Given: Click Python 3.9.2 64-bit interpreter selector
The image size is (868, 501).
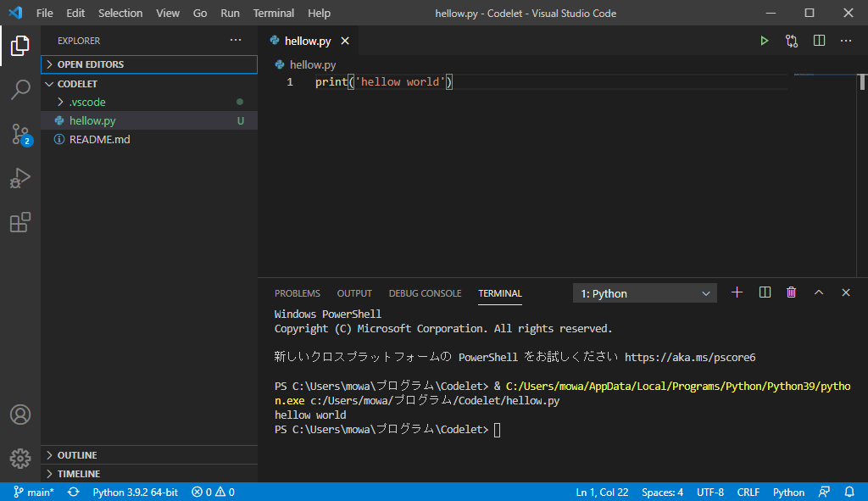Looking at the screenshot, I should [135, 493].
